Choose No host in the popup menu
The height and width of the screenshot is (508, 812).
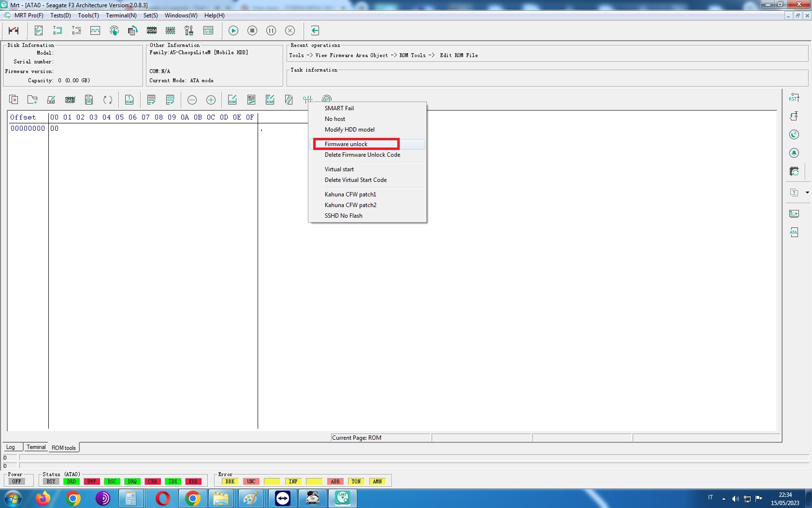point(367,119)
